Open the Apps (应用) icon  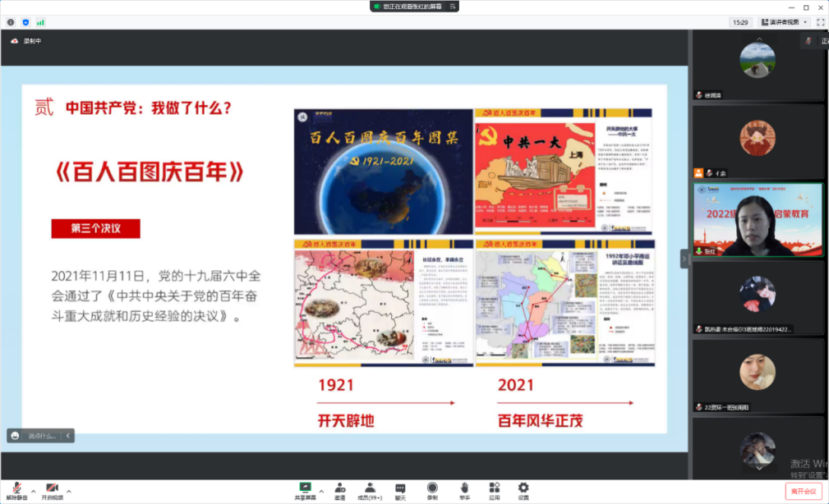pos(495,489)
